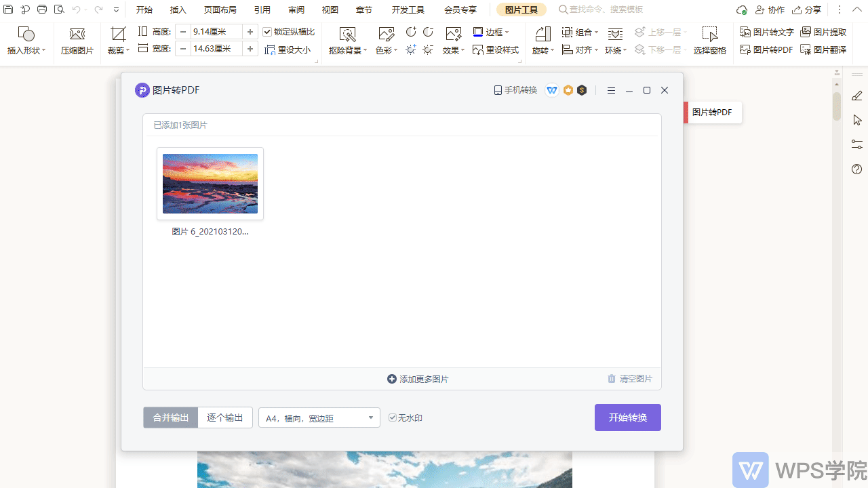This screenshot has height=488, width=868.
Task: Click the Print icon in quick access toolbar
Action: [x=42, y=9]
